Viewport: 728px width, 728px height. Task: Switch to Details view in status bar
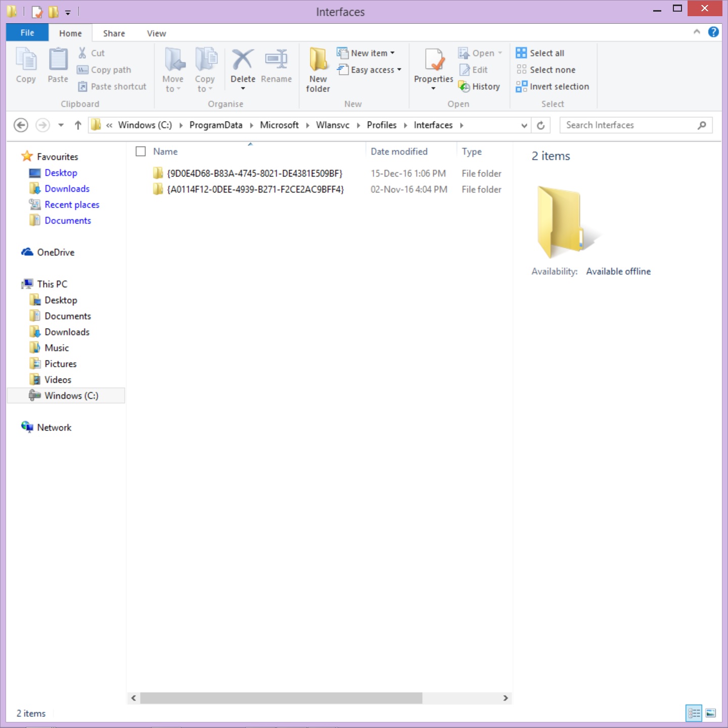694,713
